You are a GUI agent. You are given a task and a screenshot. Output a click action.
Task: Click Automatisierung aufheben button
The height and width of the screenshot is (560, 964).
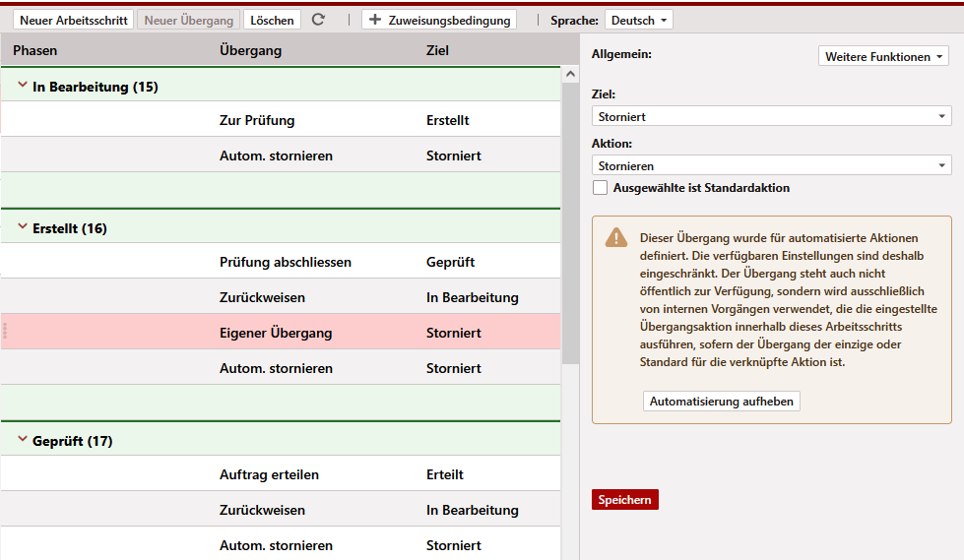click(722, 402)
